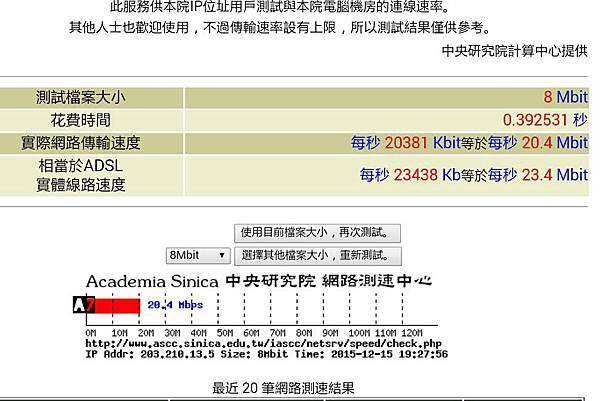Click the '8 Mbit' test file size value
This screenshot has width=600, height=401.
[x=565, y=97]
